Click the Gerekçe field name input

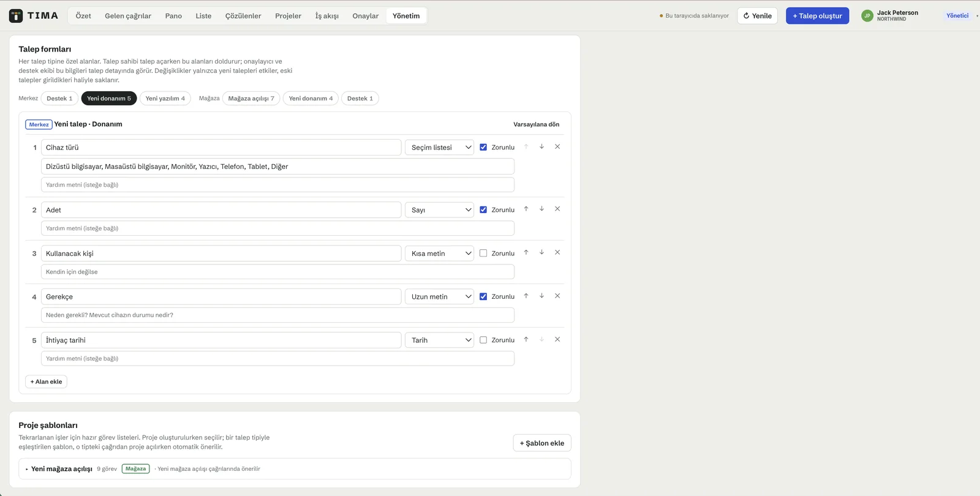coord(221,297)
